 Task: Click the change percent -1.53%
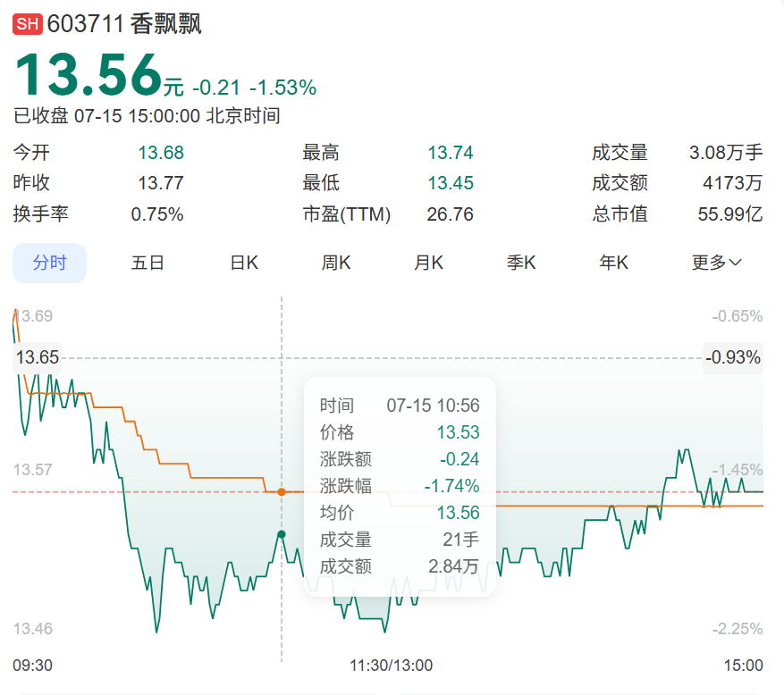(x=283, y=88)
